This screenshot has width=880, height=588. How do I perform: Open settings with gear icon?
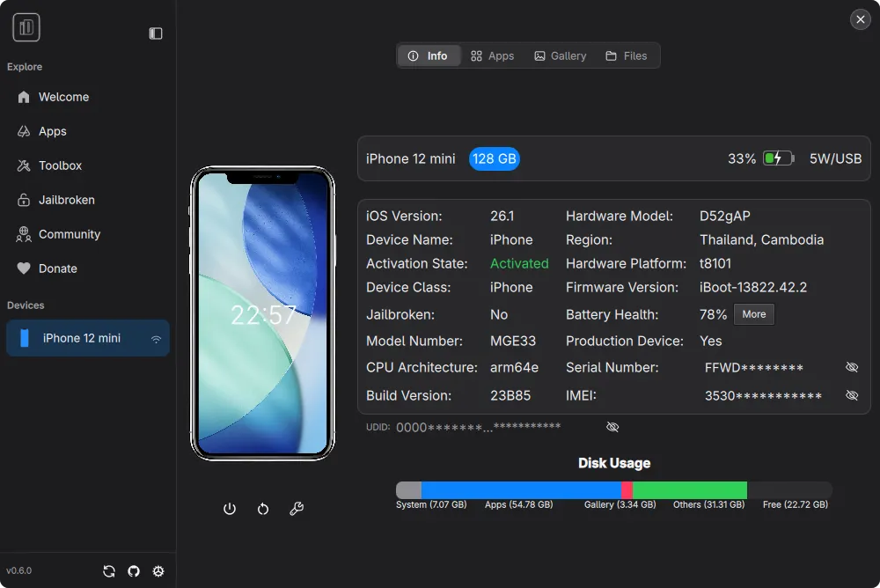(x=158, y=571)
